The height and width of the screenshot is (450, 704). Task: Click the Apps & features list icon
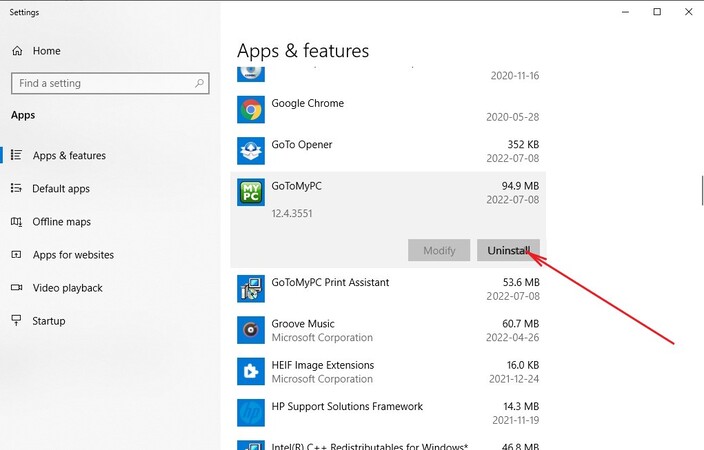coord(16,155)
